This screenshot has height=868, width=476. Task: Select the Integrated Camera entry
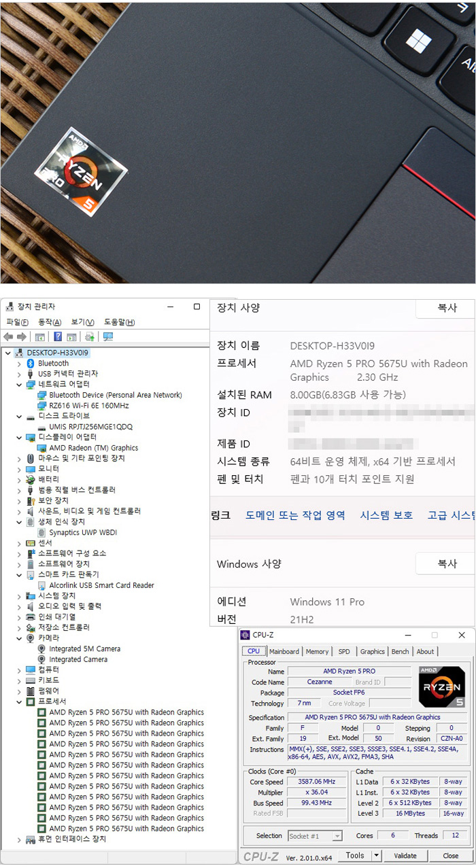(78, 659)
